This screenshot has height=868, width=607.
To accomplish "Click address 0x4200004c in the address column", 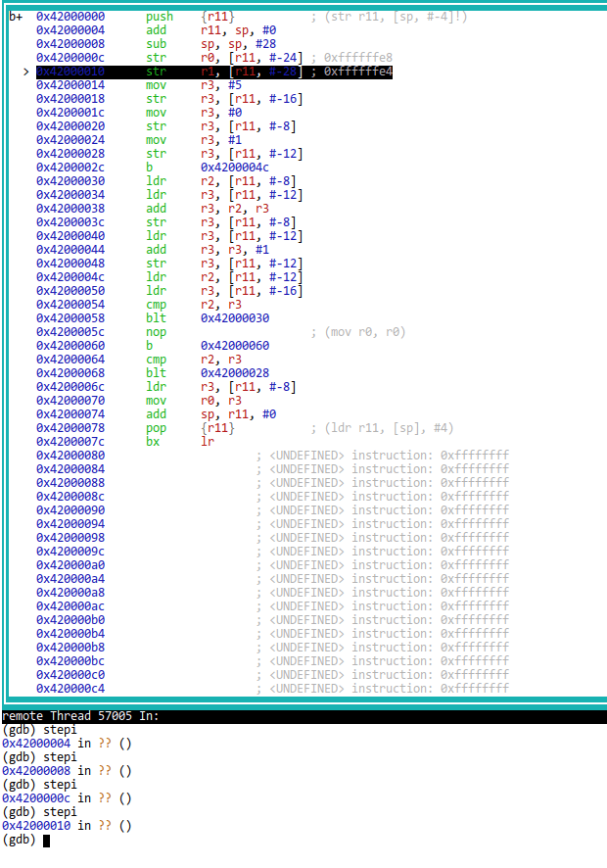I will [x=70, y=277].
